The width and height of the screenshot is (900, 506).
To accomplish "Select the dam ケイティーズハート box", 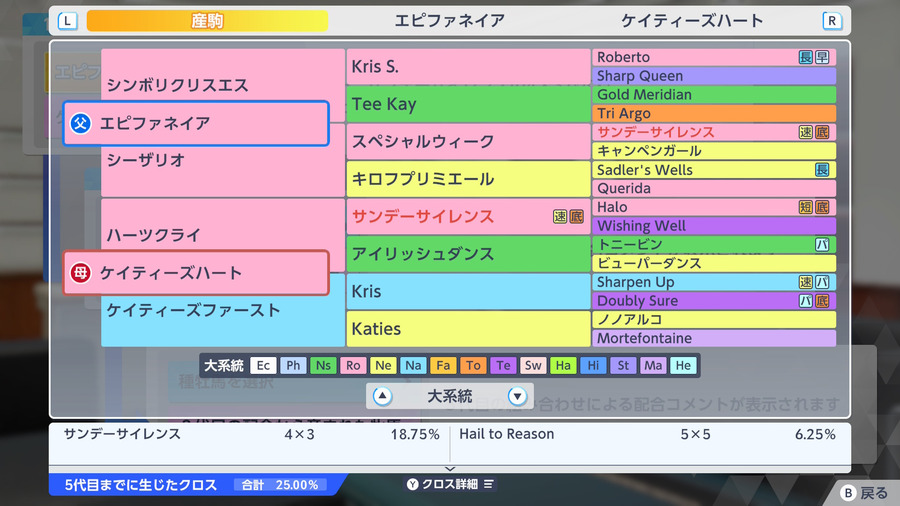I will (x=196, y=273).
